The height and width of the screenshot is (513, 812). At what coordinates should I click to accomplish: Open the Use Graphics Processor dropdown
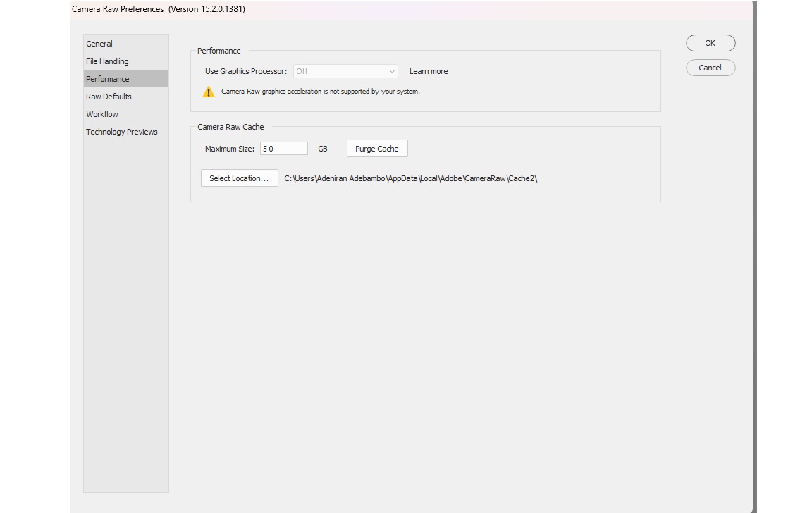click(345, 70)
